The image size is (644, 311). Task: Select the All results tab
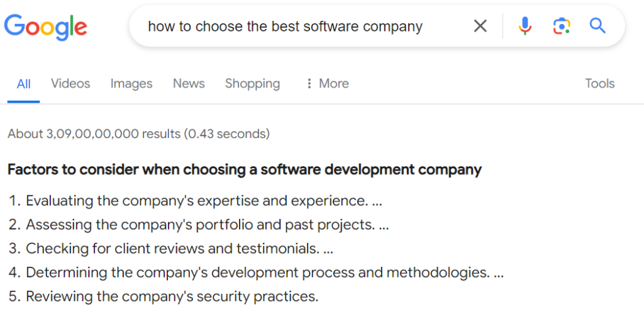click(24, 84)
